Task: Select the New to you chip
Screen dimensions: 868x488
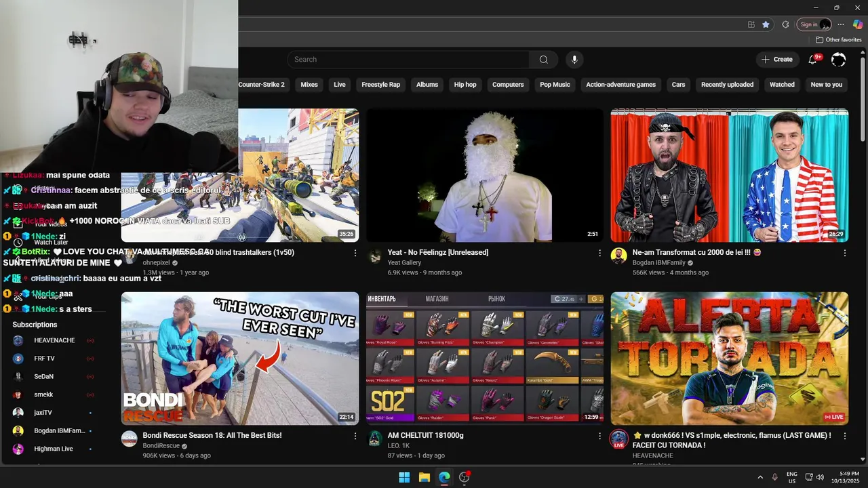Action: [827, 85]
